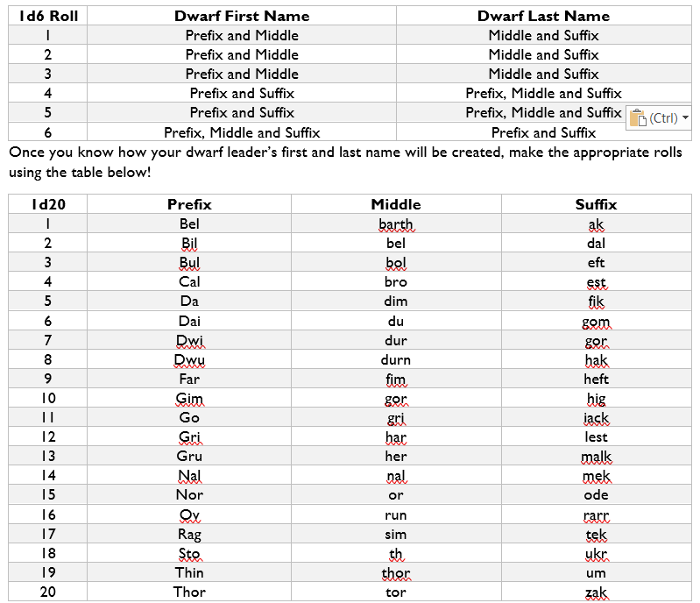This screenshot has width=700, height=603.
Task: Click the middle entry 'durn'
Action: click(x=395, y=359)
